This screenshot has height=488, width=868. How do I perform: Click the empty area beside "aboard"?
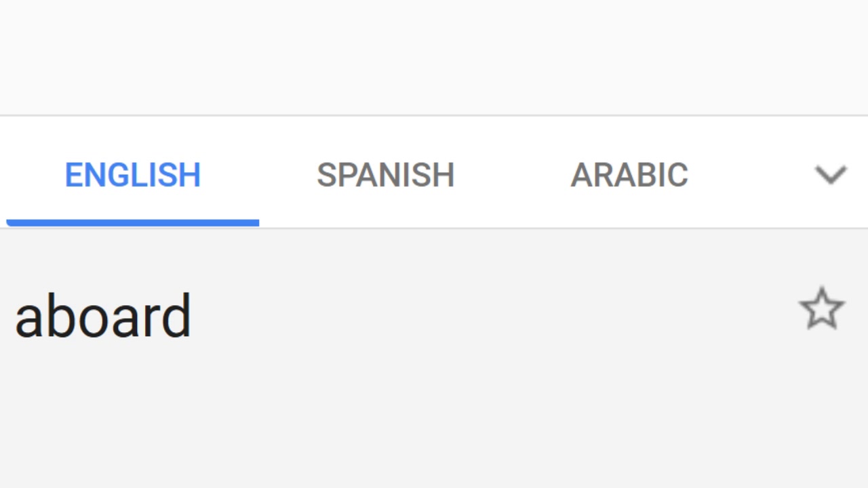475,317
